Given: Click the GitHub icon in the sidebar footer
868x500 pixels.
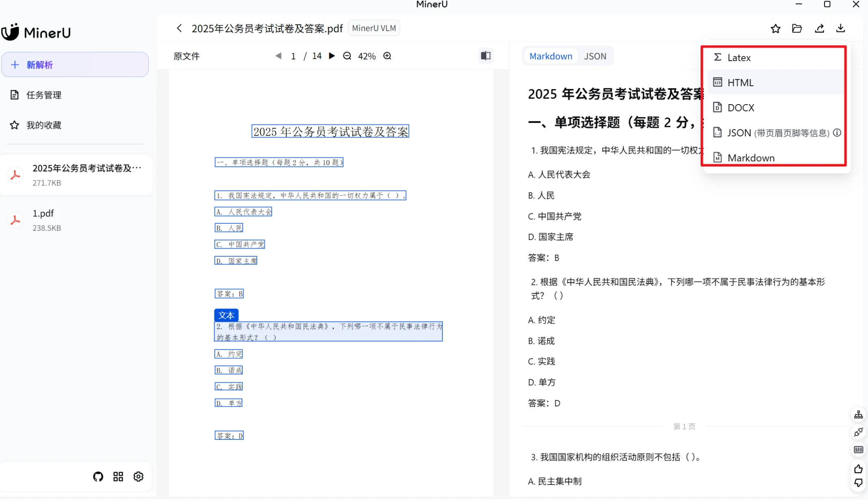Looking at the screenshot, I should [x=98, y=476].
